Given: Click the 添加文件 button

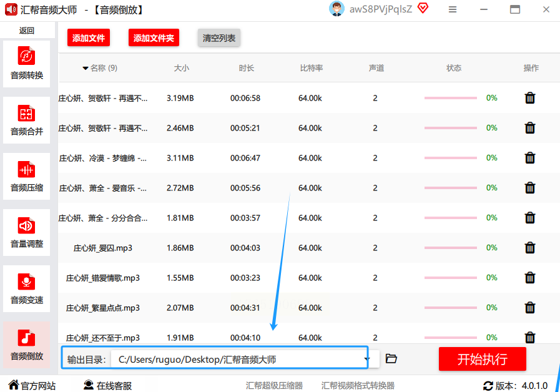Looking at the screenshot, I should [x=89, y=38].
